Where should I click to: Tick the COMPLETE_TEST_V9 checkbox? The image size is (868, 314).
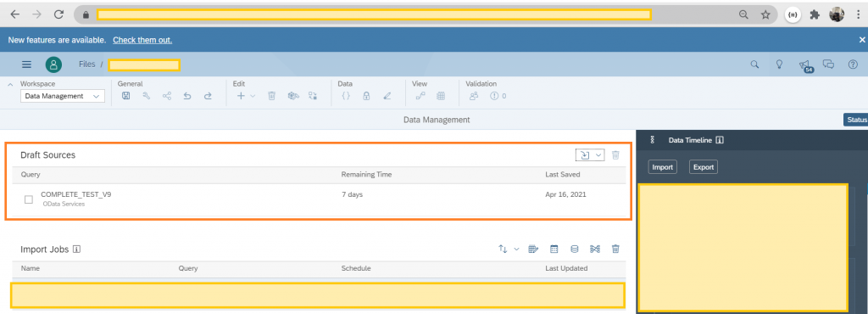[29, 199]
